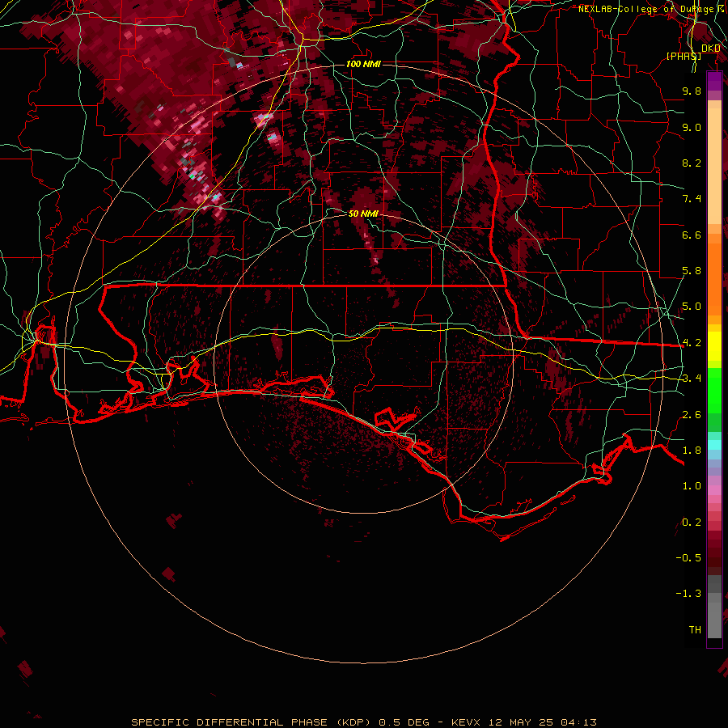Image resolution: width=728 pixels, height=728 pixels.
Task: Click the 3.4 scale value
Action: pos(692,379)
